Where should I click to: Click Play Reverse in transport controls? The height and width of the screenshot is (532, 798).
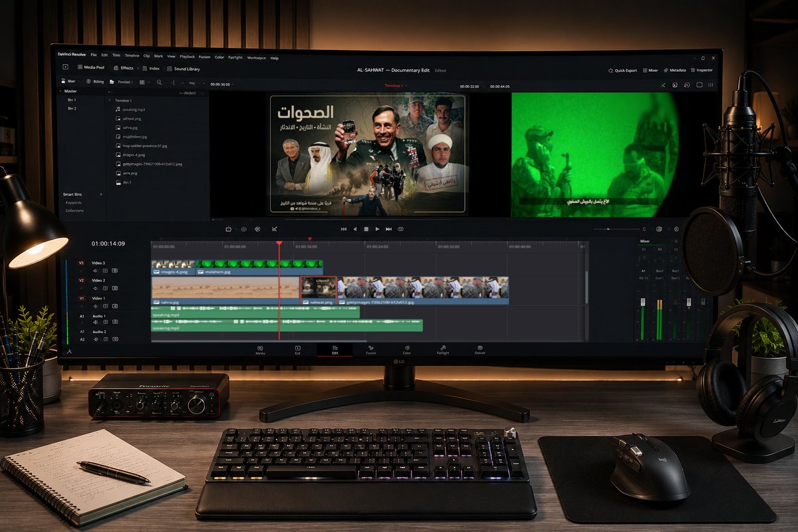pos(355,229)
